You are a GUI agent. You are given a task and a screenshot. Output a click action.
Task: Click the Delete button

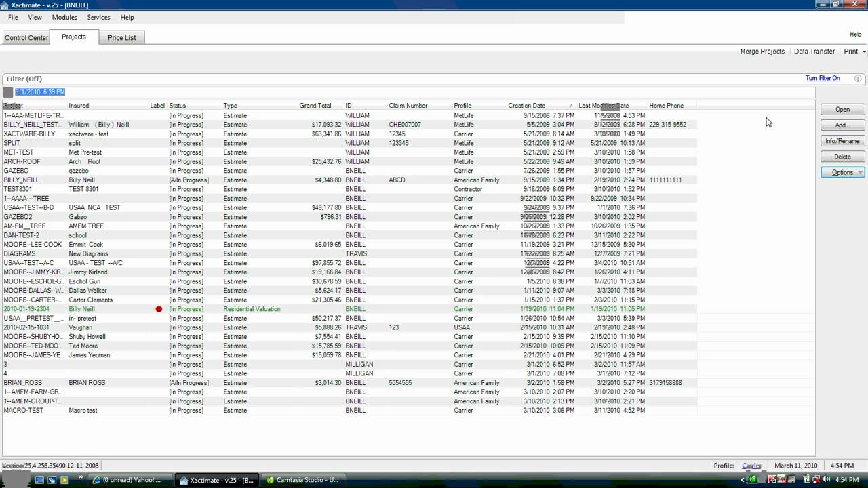pyautogui.click(x=842, y=157)
